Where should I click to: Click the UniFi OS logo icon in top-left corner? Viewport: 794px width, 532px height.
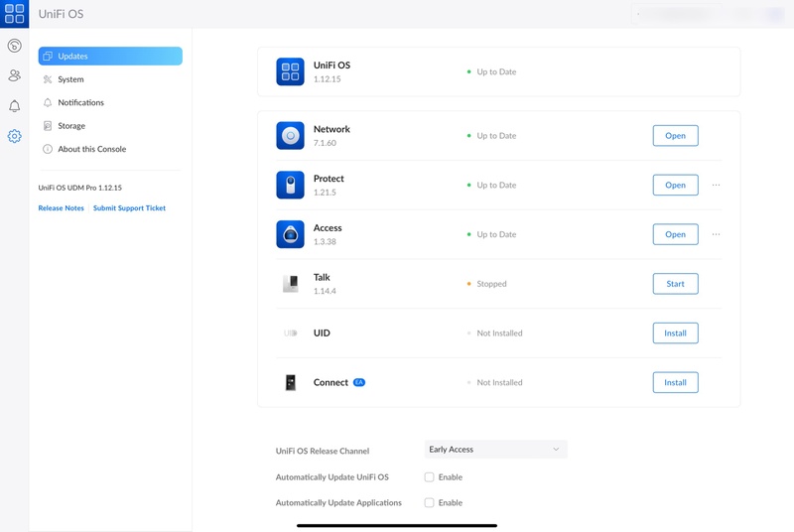pos(14,14)
